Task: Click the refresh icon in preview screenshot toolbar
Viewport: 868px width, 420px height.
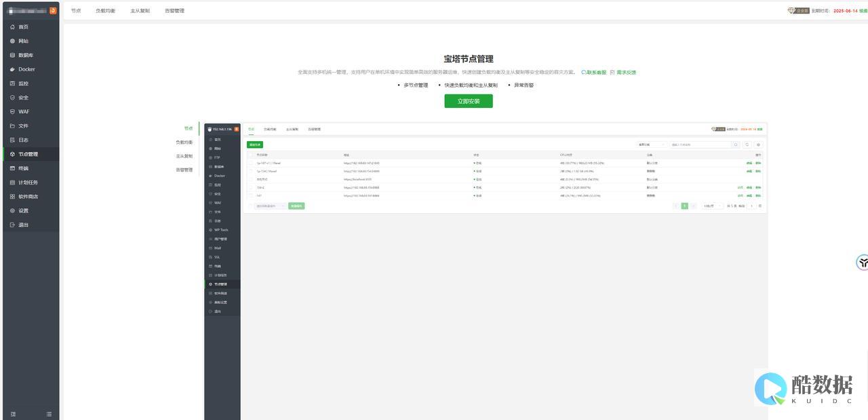Action: [x=747, y=145]
